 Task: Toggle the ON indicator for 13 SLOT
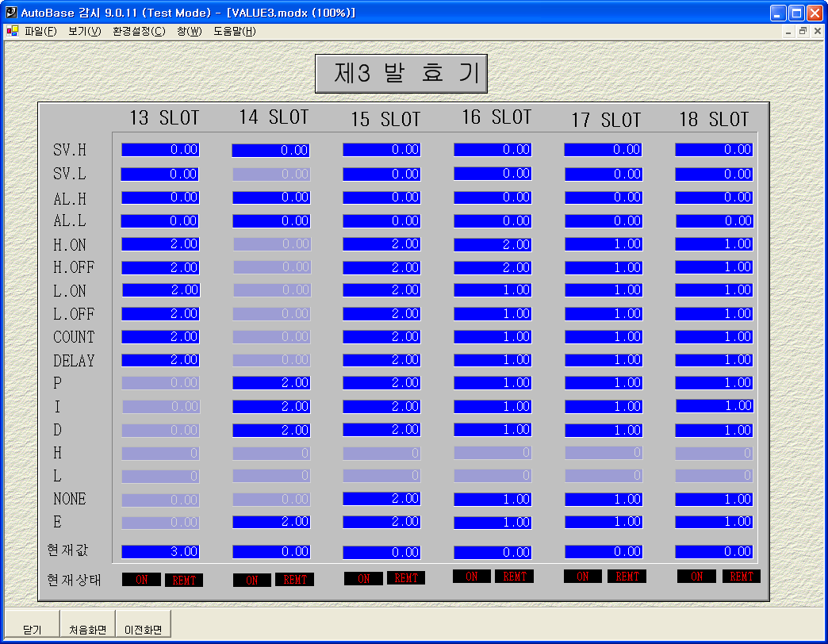tap(141, 580)
